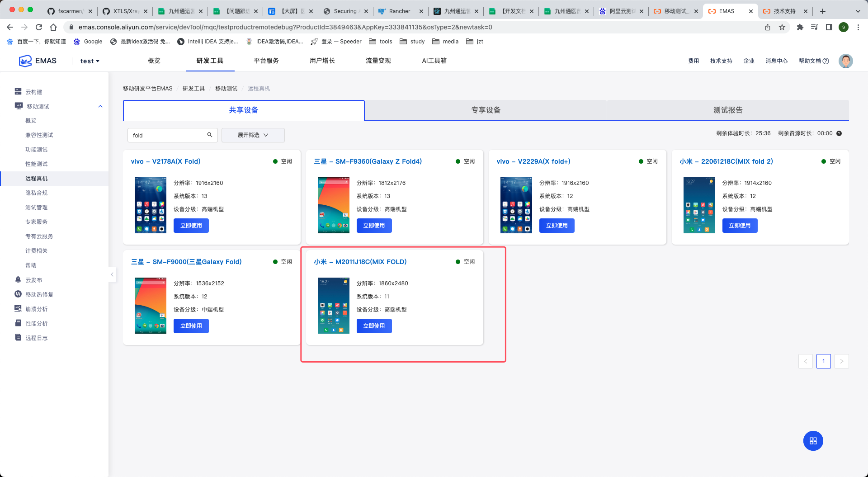
Task: Open the 功能测试 sidebar item
Action: coord(37,150)
